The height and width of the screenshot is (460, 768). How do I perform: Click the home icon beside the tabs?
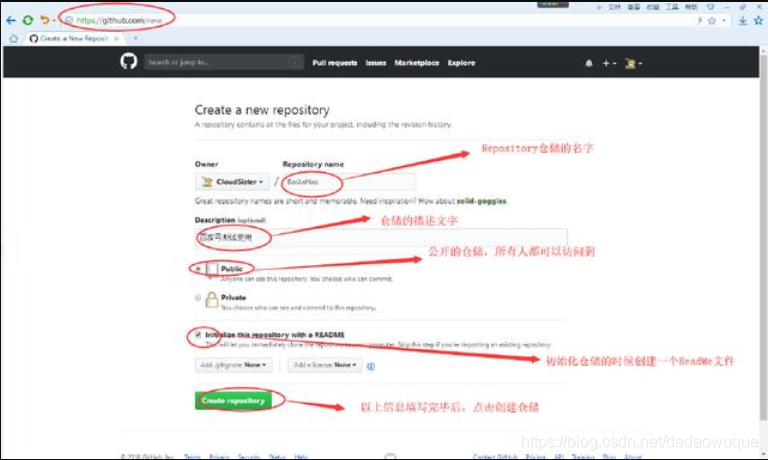14,38
